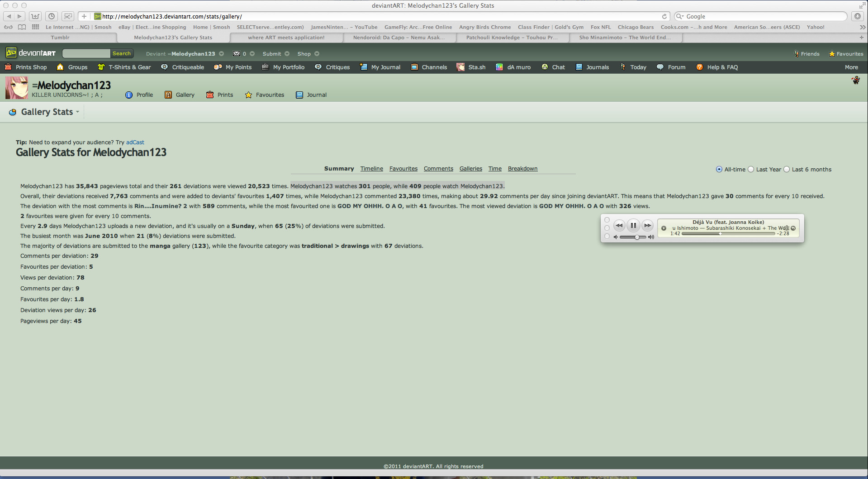Click the Search button
Viewport: 868px width, 479px height.
click(122, 53)
